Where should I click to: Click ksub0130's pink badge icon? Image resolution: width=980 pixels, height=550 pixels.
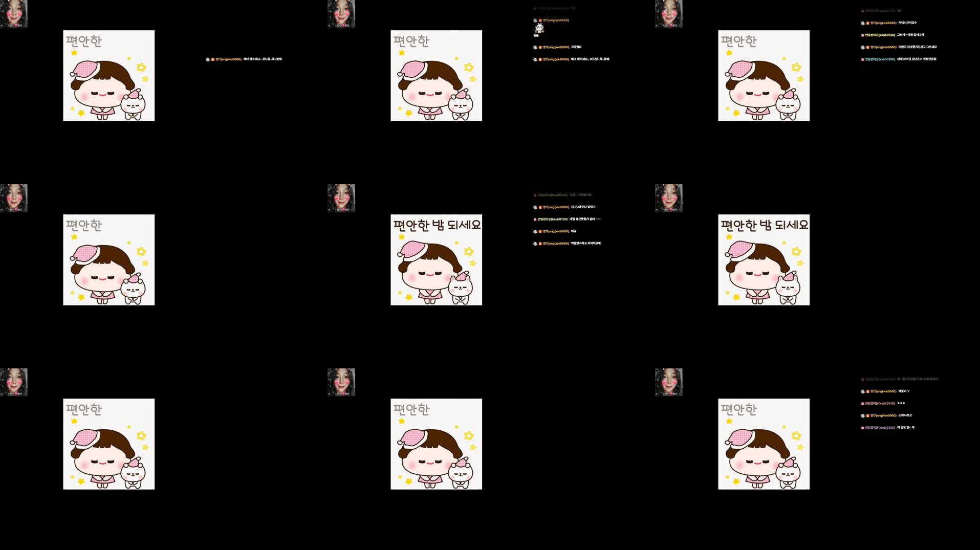pos(862,35)
